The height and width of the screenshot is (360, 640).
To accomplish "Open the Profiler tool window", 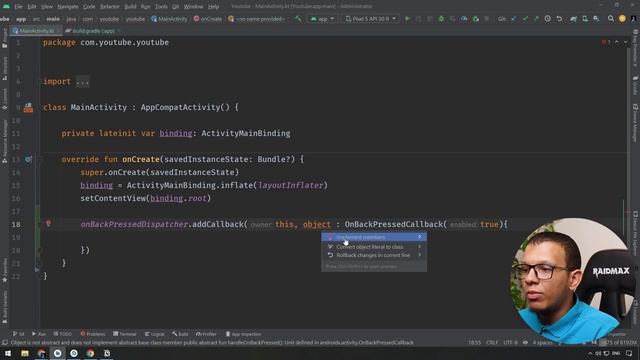I will click(x=206, y=334).
